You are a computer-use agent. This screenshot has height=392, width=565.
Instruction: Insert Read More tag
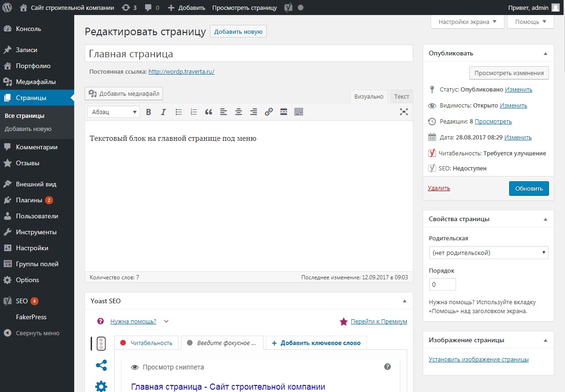click(283, 112)
